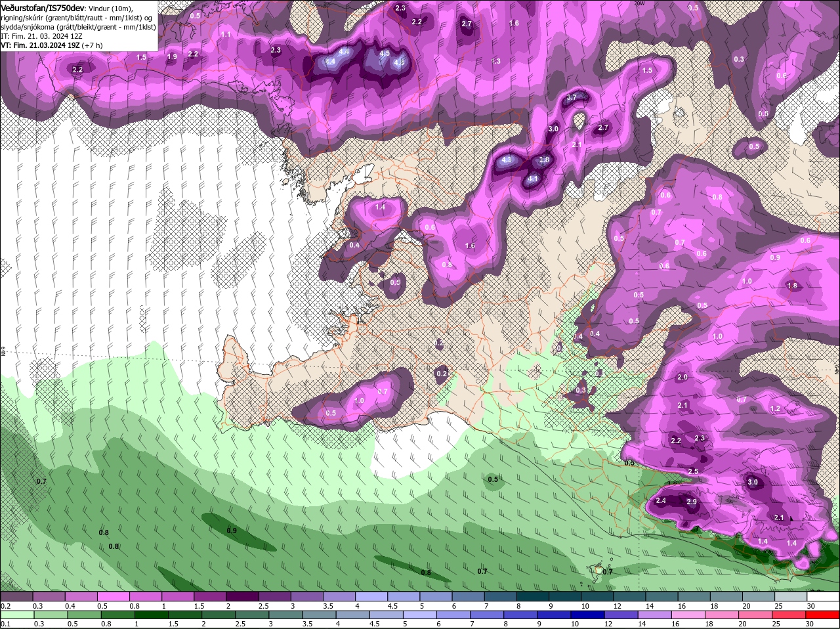This screenshot has width=840, height=629.
Task: Click the 2.9 snowfall value in the southeast
Action: tap(692, 502)
